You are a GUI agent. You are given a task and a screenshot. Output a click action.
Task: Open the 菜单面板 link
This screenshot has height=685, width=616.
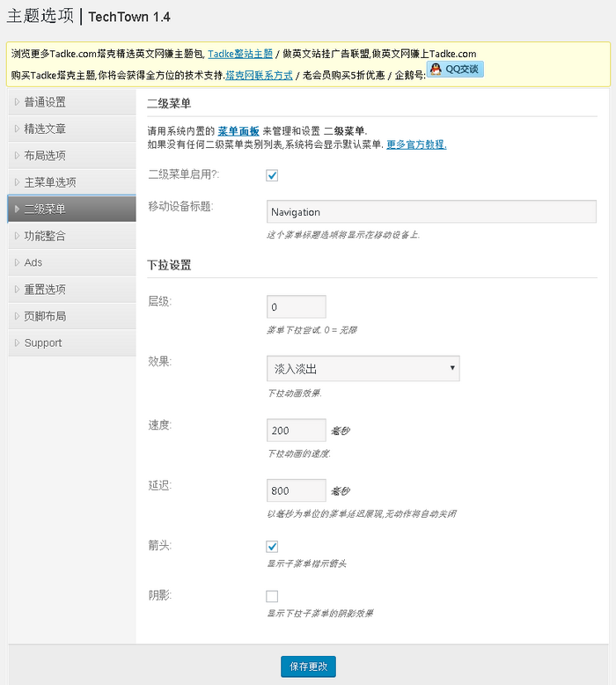(238, 130)
